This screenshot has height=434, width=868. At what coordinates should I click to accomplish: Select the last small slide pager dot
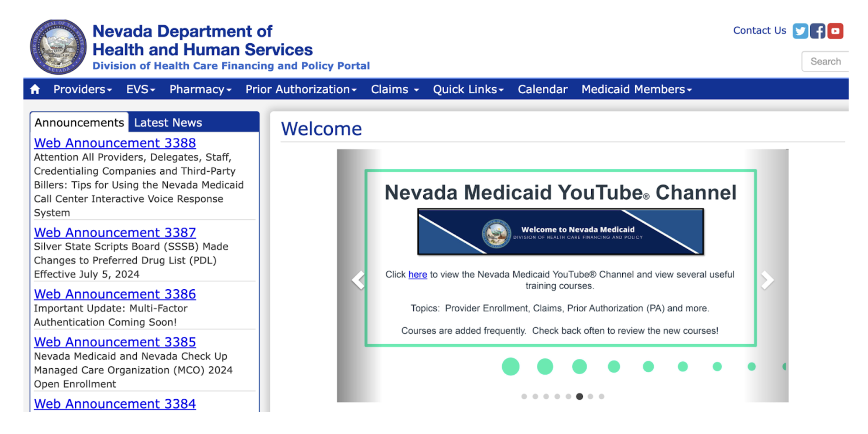[602, 396]
